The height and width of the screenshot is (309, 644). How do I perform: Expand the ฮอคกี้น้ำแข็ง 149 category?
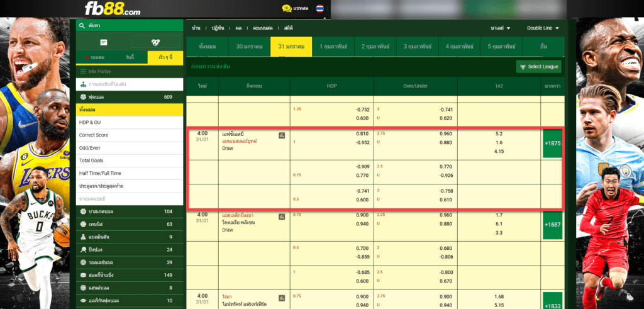130,275
